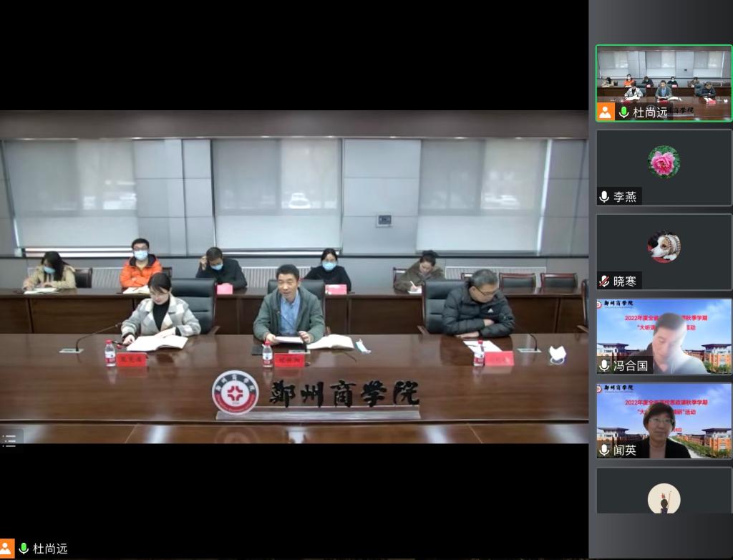Click the 冯合国 name label
The image size is (733, 560).
tap(631, 365)
